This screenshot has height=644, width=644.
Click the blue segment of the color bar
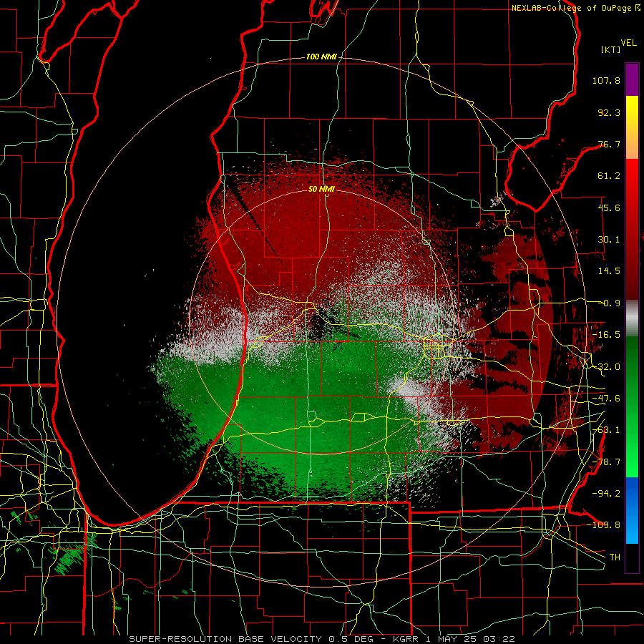pyautogui.click(x=632, y=510)
